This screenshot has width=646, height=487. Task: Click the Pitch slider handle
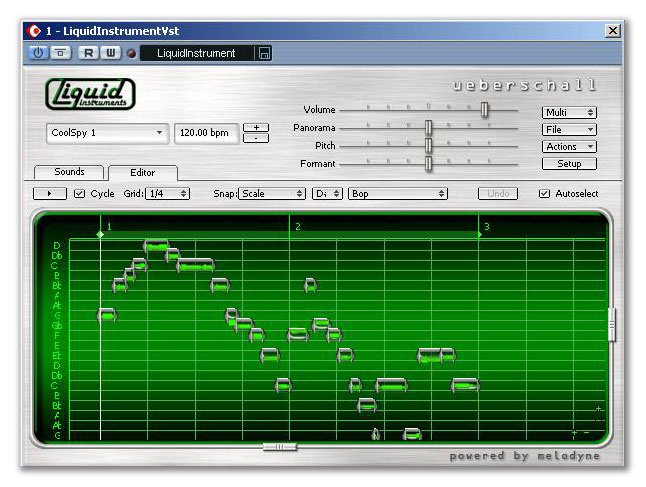pyautogui.click(x=428, y=146)
